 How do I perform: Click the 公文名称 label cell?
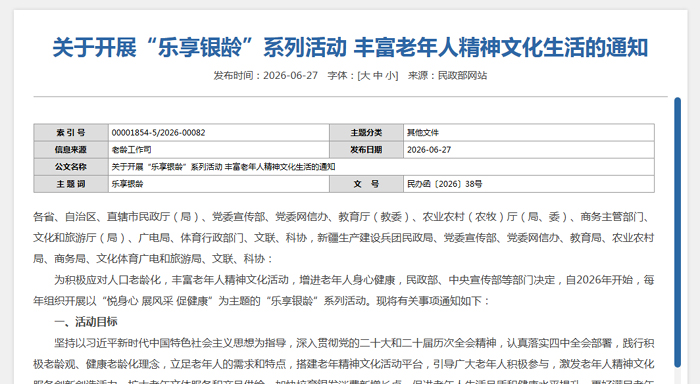71,167
